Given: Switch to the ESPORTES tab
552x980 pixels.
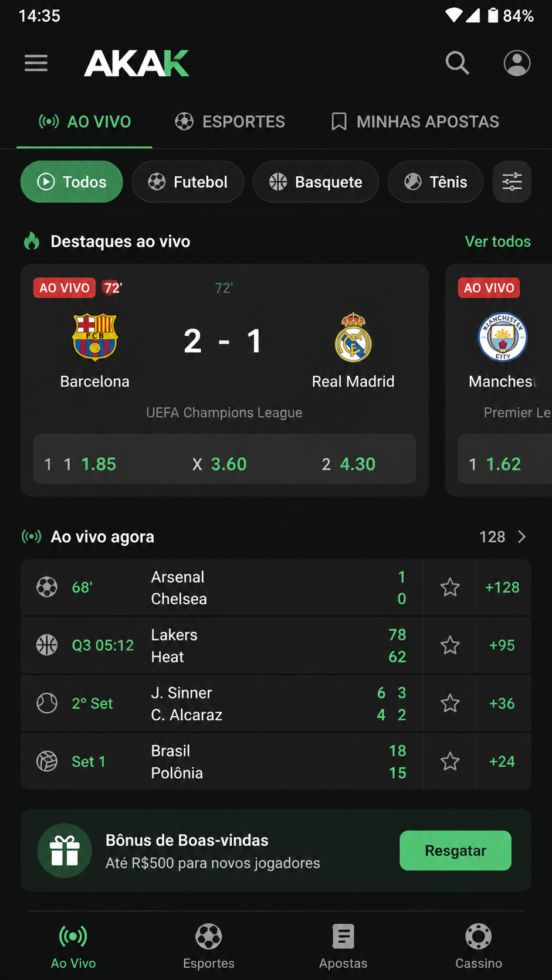Looking at the screenshot, I should [230, 122].
